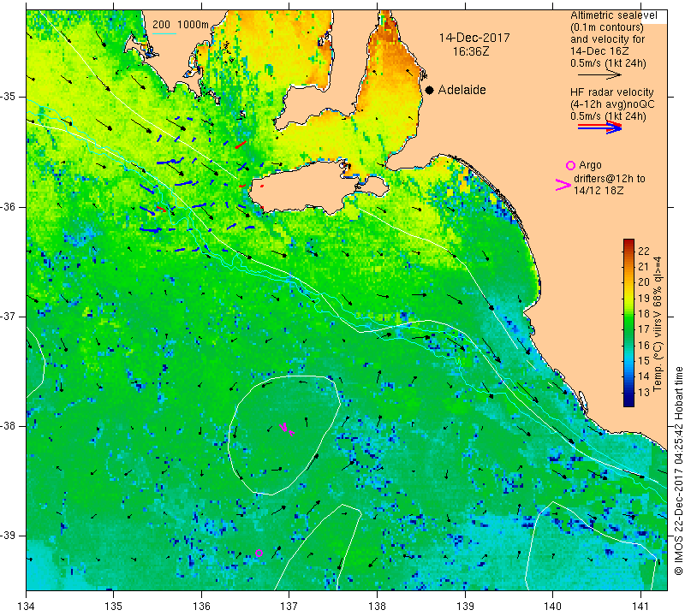Click the colorbar value 13
Image resolution: width=685 pixels, height=616 pixels.
tap(644, 393)
